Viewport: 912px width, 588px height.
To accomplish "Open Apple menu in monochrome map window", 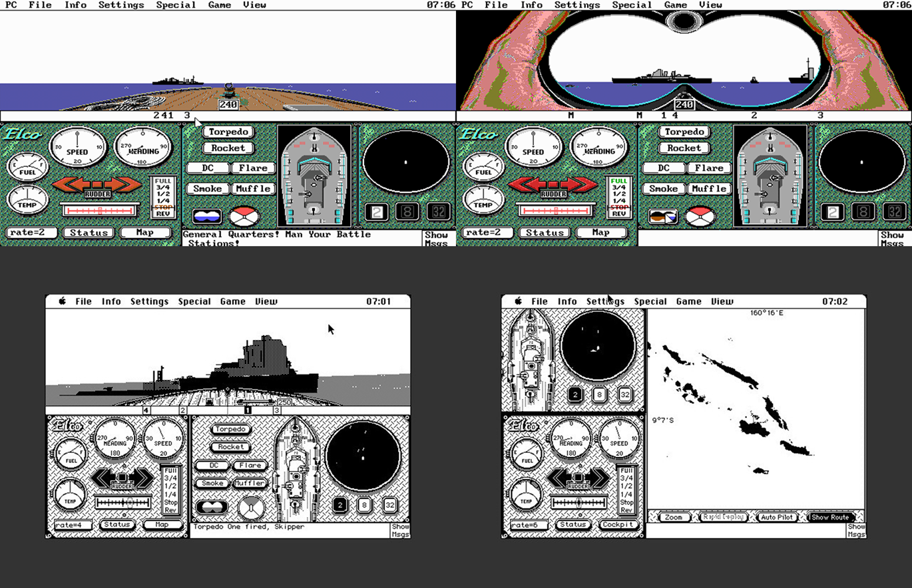I will tap(519, 301).
